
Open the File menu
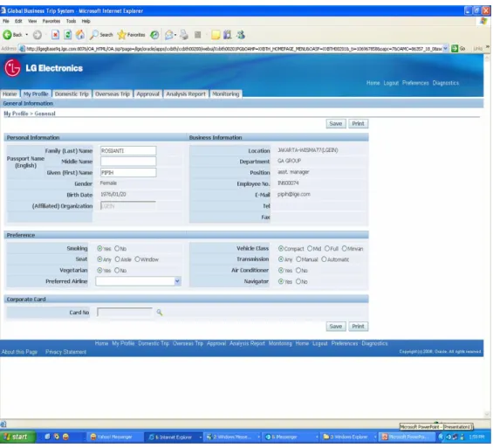(x=5, y=21)
